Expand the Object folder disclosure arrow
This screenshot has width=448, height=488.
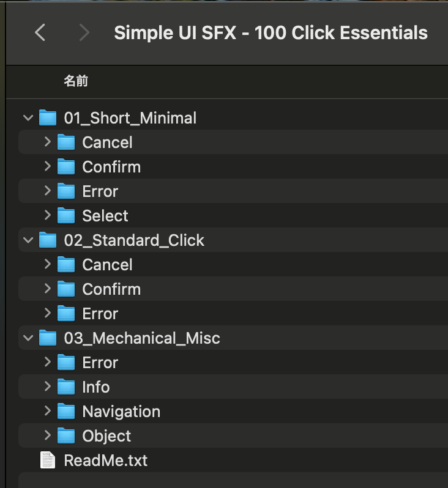(47, 436)
